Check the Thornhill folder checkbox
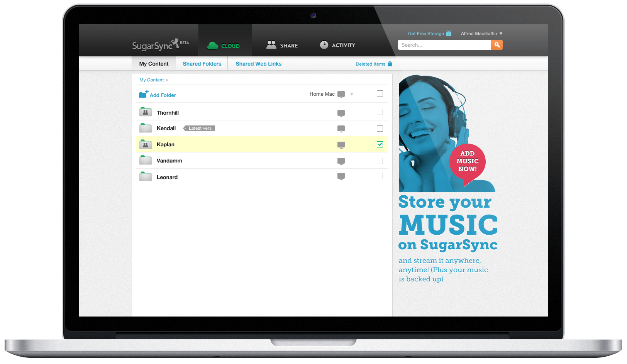 point(380,112)
